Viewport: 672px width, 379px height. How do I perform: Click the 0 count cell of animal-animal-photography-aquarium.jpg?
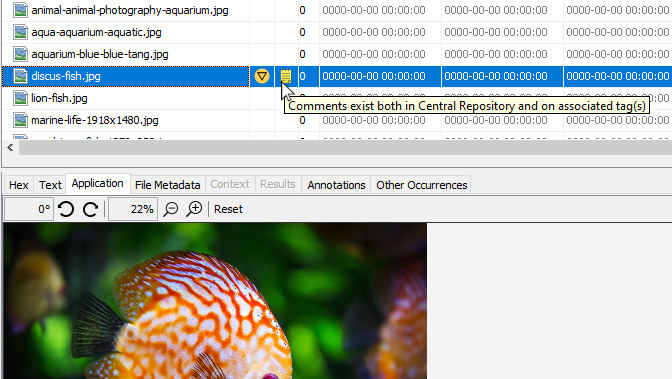309,10
